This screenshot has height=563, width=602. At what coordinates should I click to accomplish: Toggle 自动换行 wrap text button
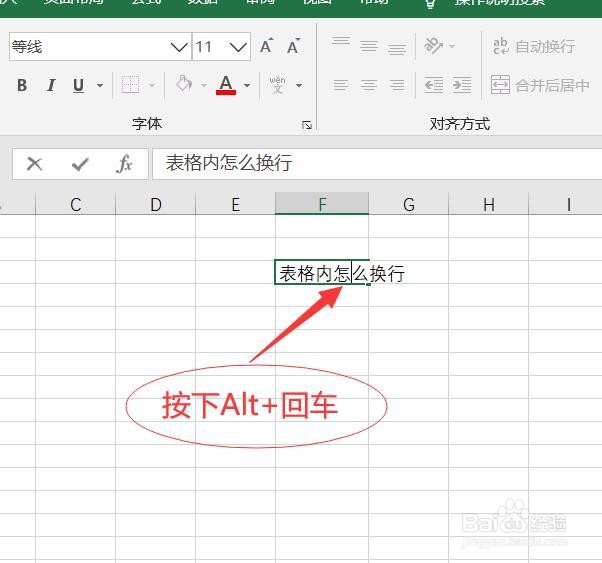[x=534, y=46]
